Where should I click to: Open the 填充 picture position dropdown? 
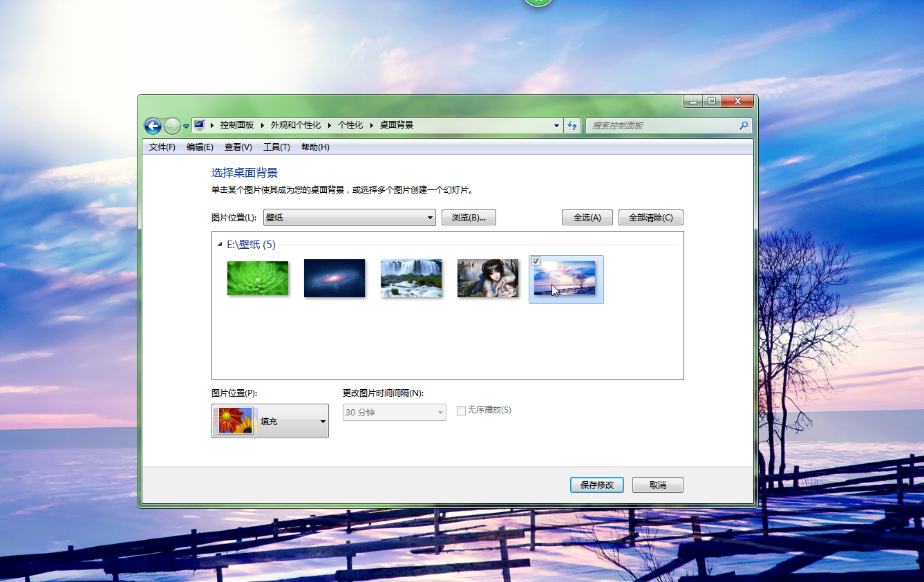(270, 421)
